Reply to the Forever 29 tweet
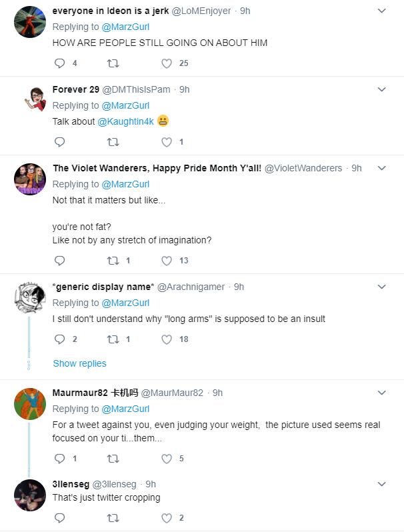Screen dimensions: 404x532 pyautogui.click(x=60, y=142)
